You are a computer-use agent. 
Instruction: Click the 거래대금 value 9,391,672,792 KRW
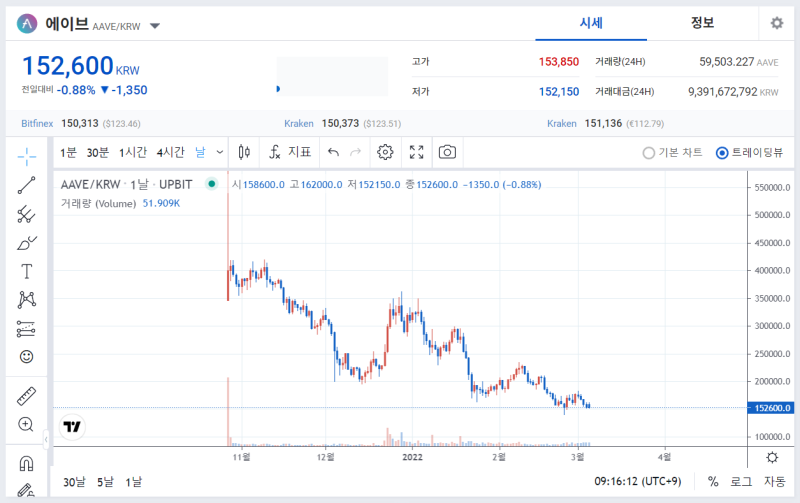pyautogui.click(x=733, y=92)
